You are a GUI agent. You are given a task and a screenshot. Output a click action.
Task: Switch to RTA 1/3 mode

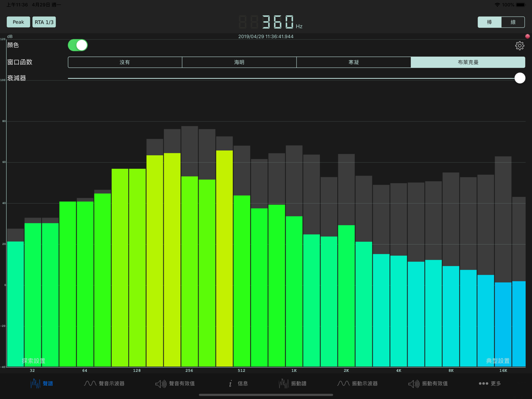44,22
